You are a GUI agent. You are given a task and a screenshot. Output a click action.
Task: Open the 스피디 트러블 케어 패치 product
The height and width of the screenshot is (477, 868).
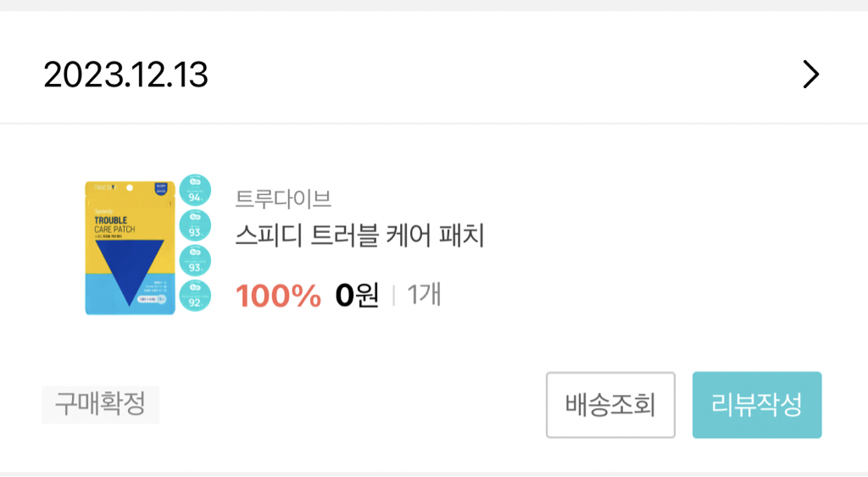(x=360, y=236)
